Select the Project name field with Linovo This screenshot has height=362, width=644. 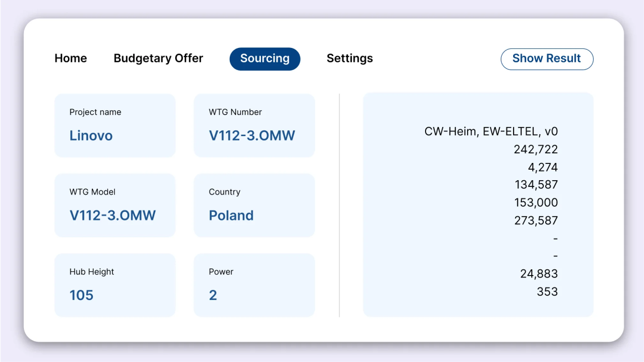[115, 125]
